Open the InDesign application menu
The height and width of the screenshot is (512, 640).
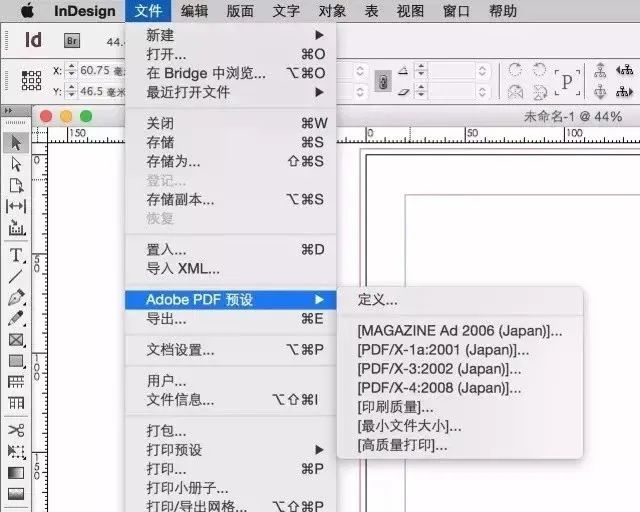[85, 11]
